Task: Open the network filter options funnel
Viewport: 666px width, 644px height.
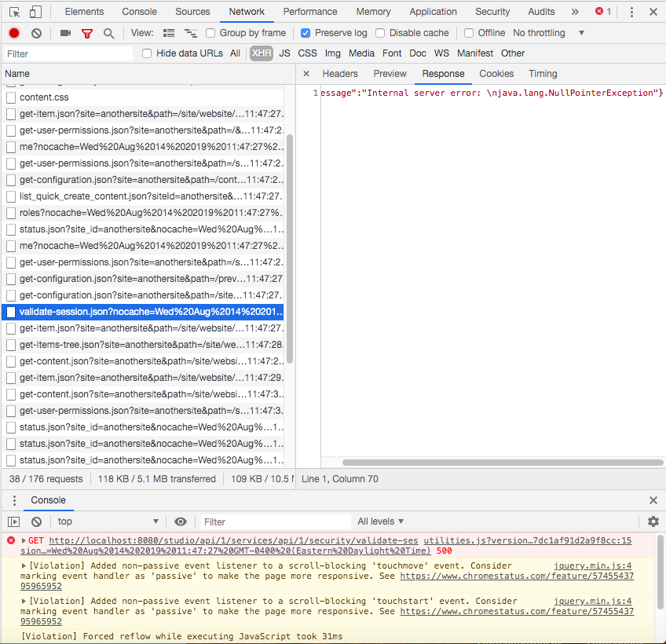Action: pos(86,32)
